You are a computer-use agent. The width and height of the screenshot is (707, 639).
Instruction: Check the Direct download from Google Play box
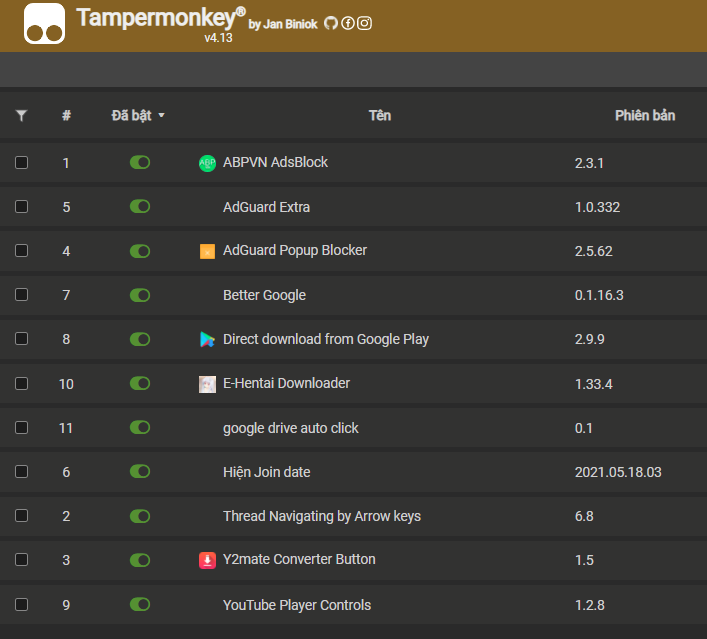click(21, 339)
